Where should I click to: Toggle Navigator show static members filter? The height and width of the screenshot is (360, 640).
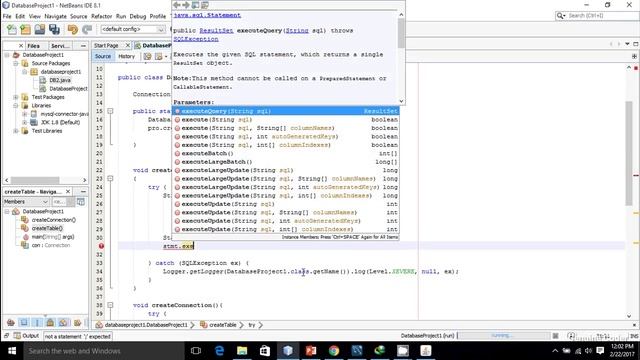coord(37,322)
